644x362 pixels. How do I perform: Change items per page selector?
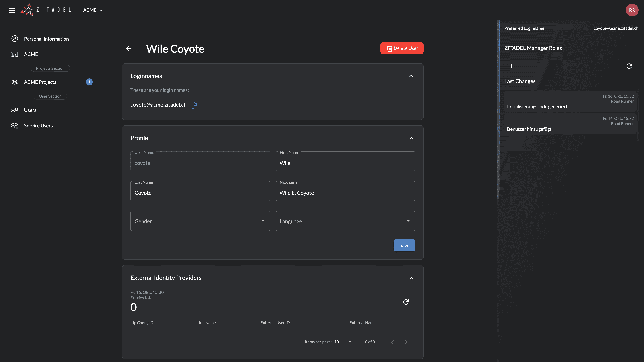343,342
